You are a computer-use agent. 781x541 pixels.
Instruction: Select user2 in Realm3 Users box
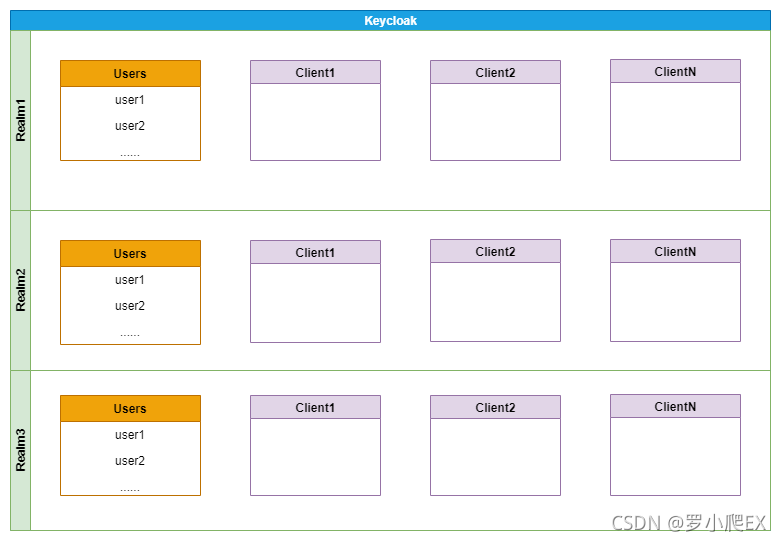click(130, 461)
